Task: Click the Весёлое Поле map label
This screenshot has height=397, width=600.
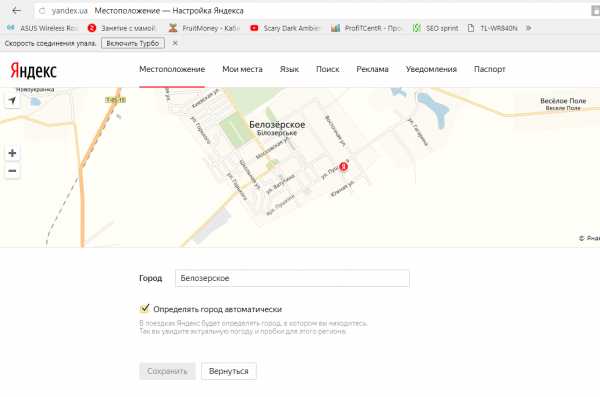Action: point(563,101)
